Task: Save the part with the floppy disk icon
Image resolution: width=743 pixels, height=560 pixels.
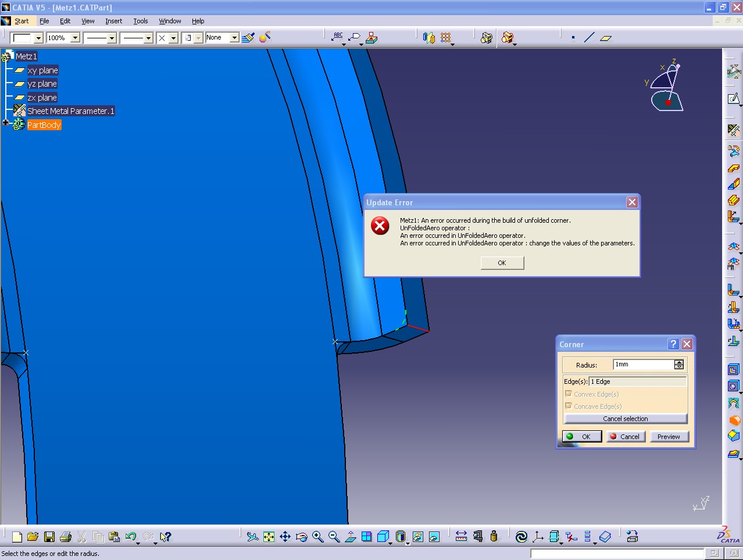Action: point(49,537)
